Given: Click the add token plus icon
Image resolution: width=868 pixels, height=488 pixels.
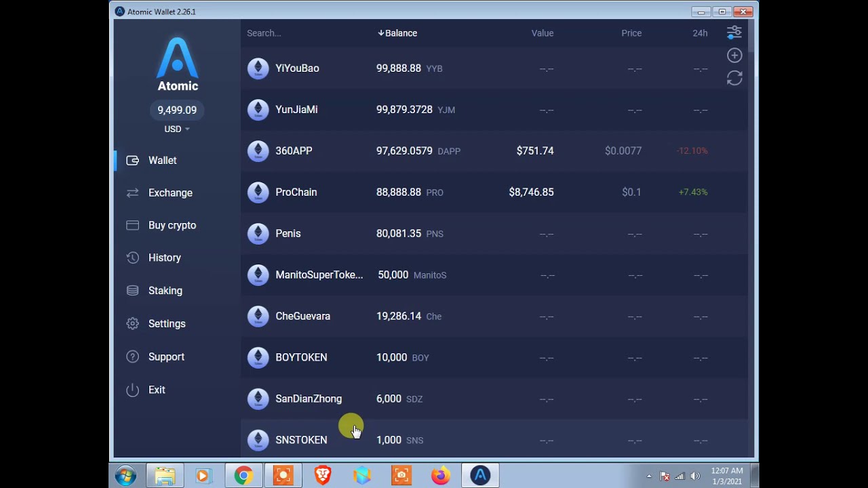Looking at the screenshot, I should (x=734, y=56).
